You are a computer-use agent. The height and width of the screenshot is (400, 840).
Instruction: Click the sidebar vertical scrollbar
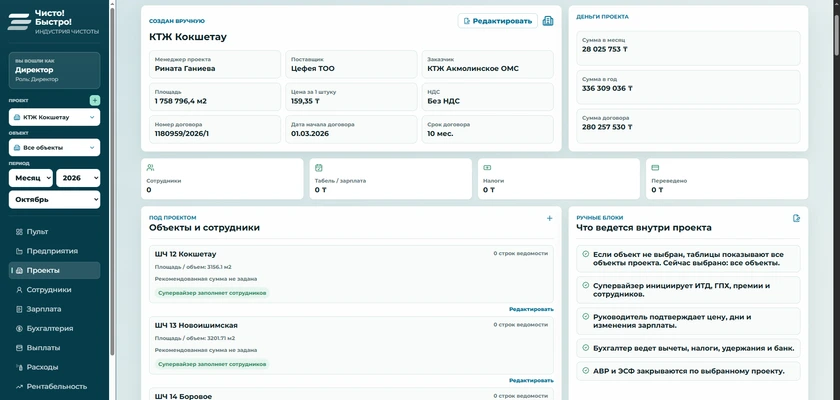click(x=112, y=179)
